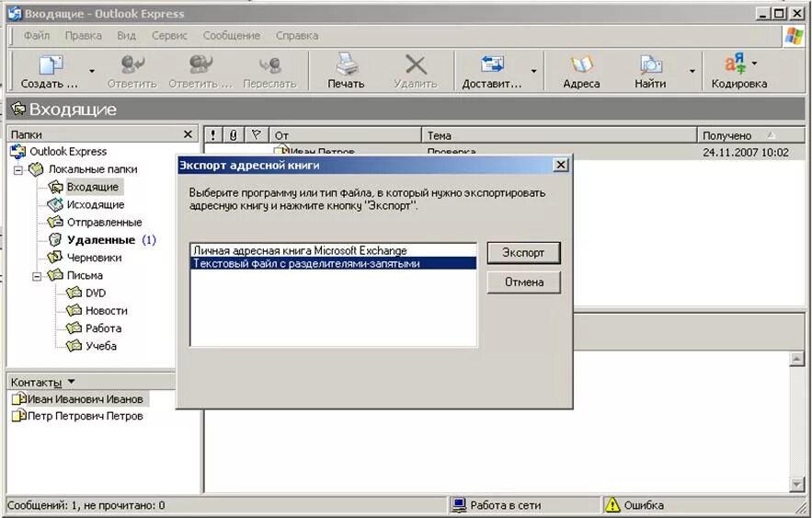
Task: Click the Outlook Express title bar icon
Action: (15, 14)
